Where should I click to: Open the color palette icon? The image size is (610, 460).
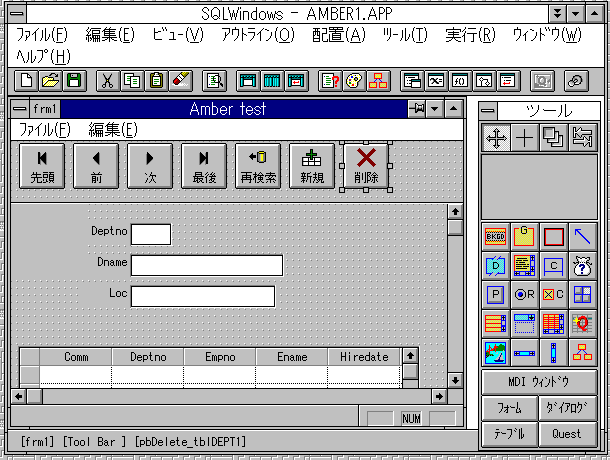(354, 81)
